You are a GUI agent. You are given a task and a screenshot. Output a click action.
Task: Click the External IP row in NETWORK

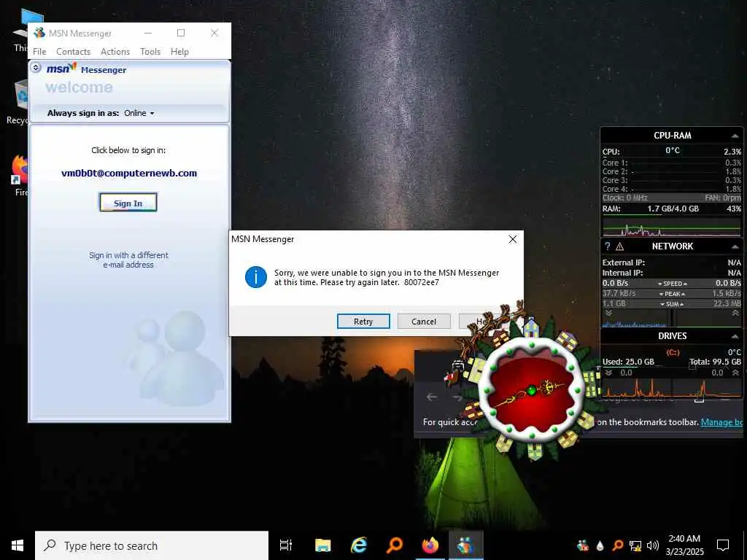pos(672,262)
